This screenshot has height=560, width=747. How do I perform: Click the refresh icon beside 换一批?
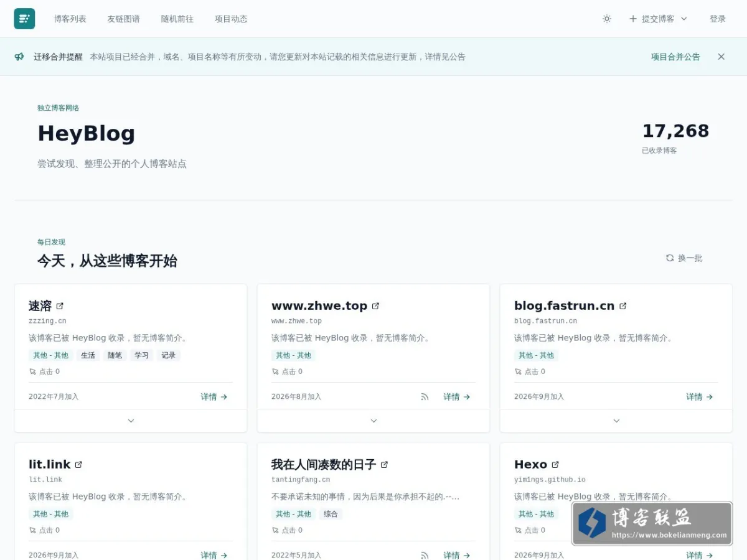pos(670,258)
